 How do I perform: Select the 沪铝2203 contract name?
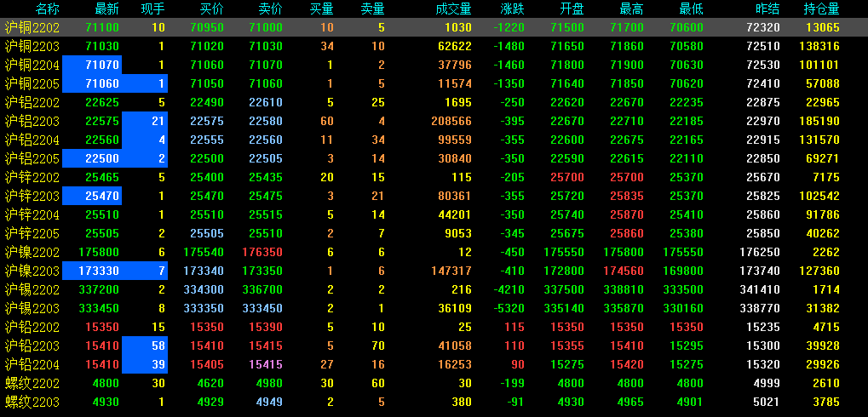pyautogui.click(x=32, y=121)
